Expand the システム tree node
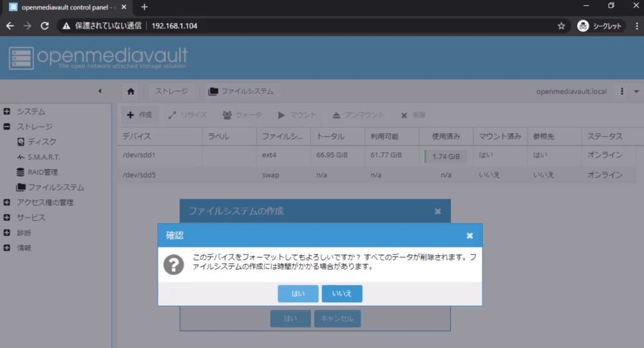Screen dimensions: 644x348 [7, 111]
